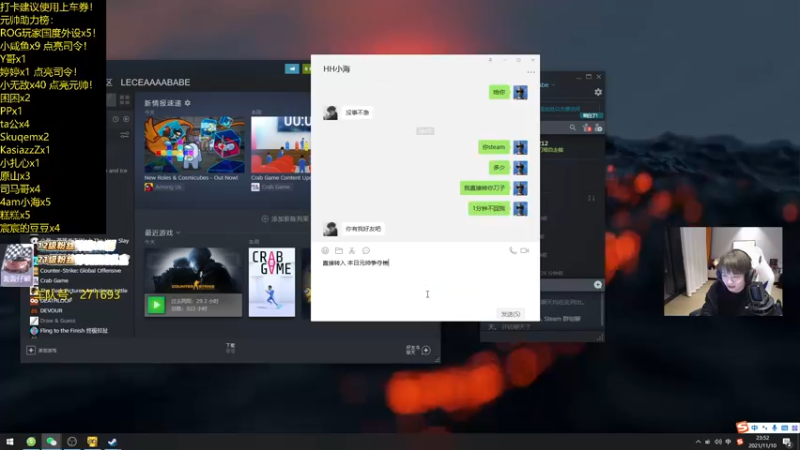This screenshot has height=450, width=800.
Task: Click the Sogou input method S icon
Action: coord(742,428)
